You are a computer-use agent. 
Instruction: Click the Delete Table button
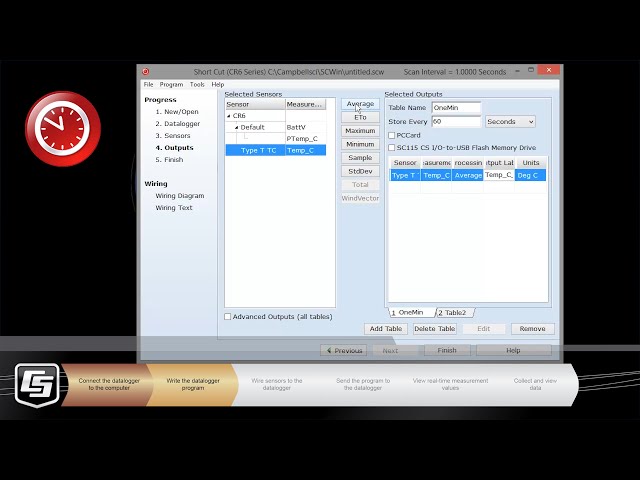click(x=435, y=329)
